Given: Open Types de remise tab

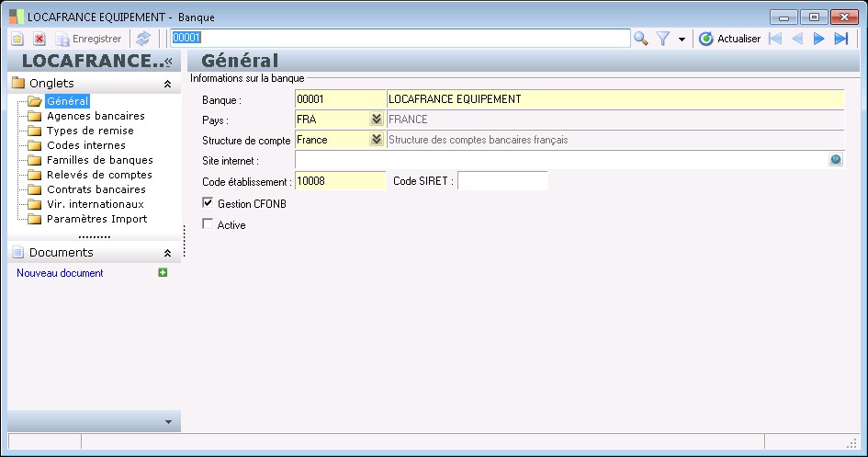Looking at the screenshot, I should 90,131.
